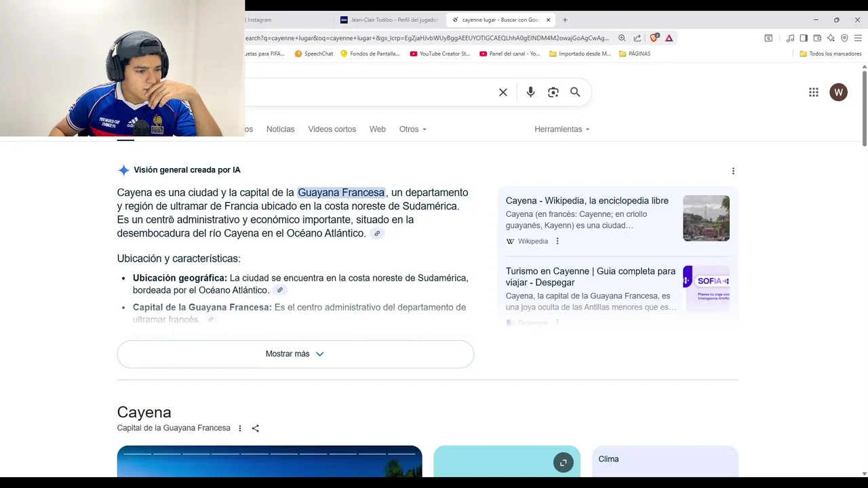Click the tab search icon left of the music note
Screen dimensions: 868x488
(768, 38)
